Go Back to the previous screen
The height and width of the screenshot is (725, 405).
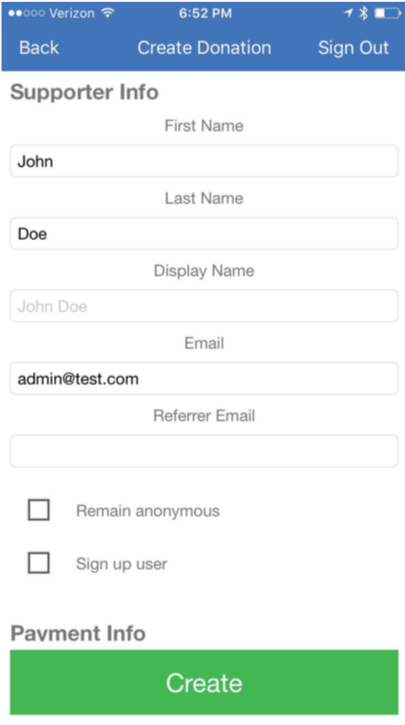click(x=39, y=48)
